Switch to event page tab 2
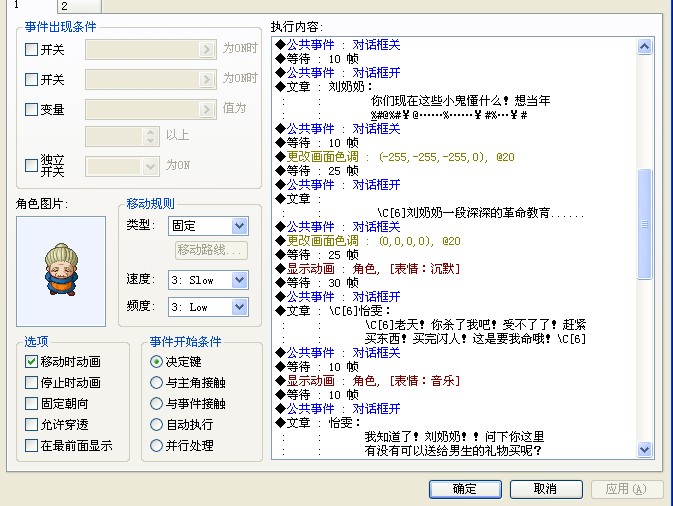Viewport: 673px width, 506px height. tap(79, 6)
